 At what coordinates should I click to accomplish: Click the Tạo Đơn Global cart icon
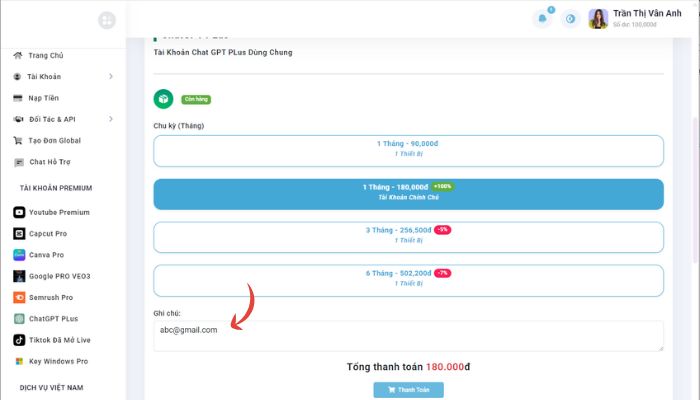click(x=18, y=141)
